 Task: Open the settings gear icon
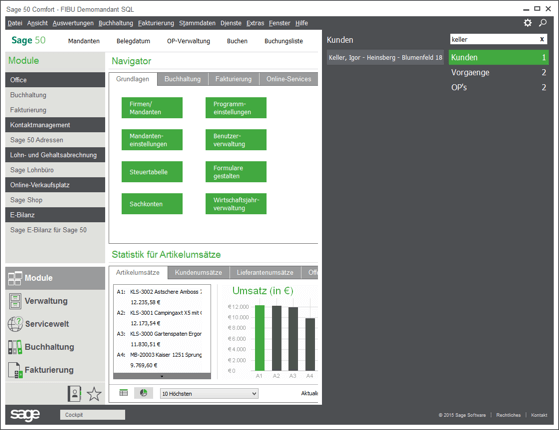pos(528,23)
